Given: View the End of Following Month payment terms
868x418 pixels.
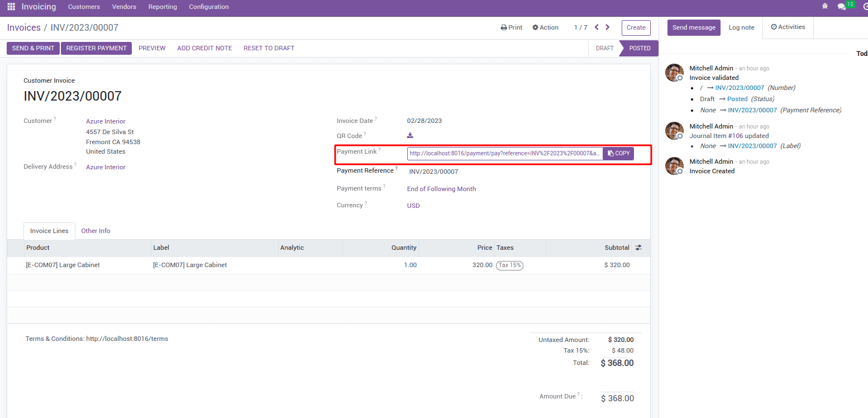Looking at the screenshot, I should point(441,188).
